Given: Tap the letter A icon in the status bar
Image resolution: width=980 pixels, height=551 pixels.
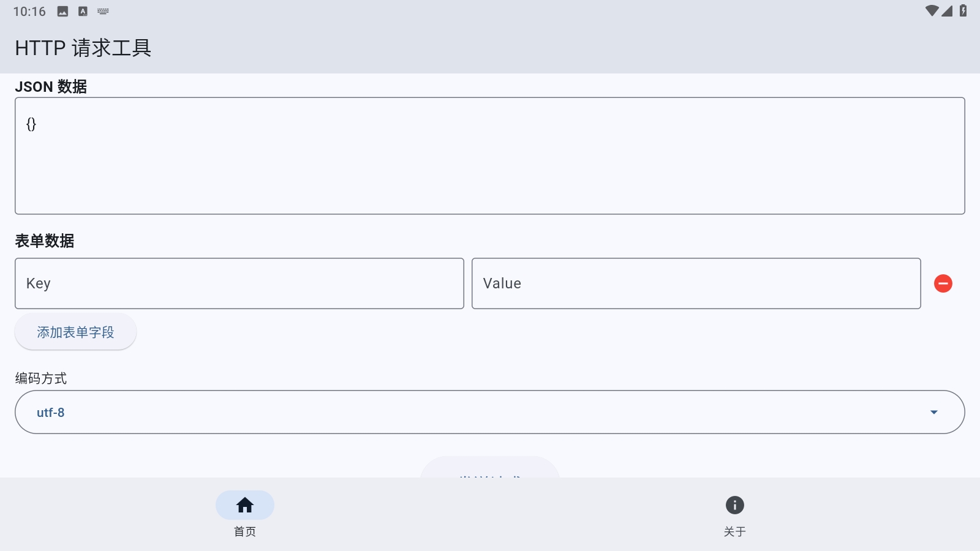Looking at the screenshot, I should pyautogui.click(x=83, y=12).
